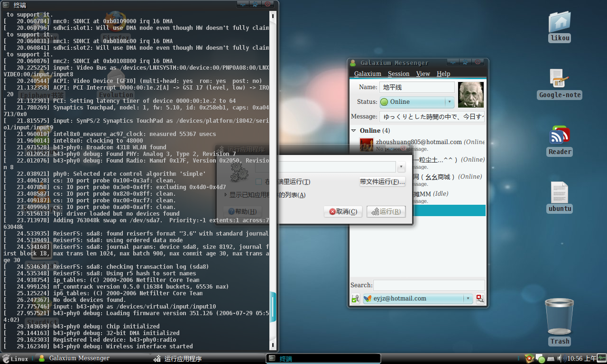Click the personal Message input field
Viewport: 607px width, 364px height.
pyautogui.click(x=432, y=117)
